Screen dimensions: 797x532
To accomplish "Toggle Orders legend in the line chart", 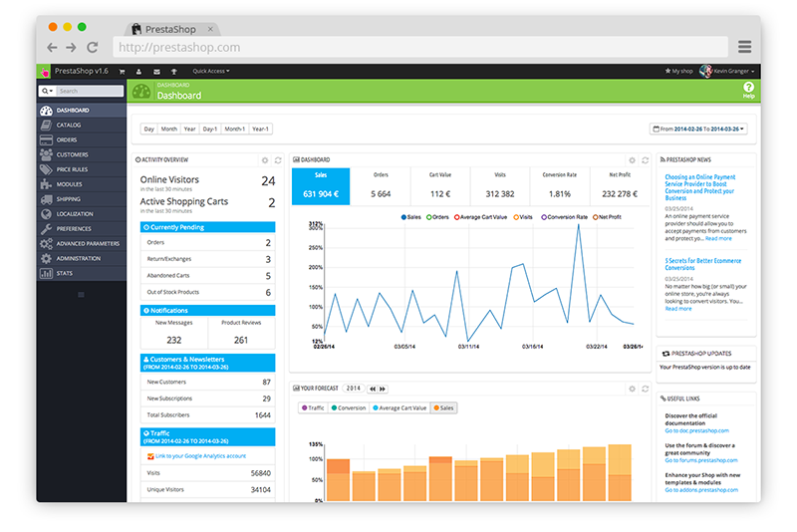I will click(437, 217).
